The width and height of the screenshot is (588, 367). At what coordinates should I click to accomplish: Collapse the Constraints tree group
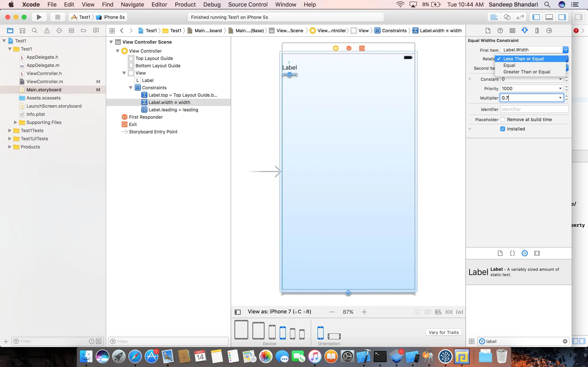click(130, 88)
